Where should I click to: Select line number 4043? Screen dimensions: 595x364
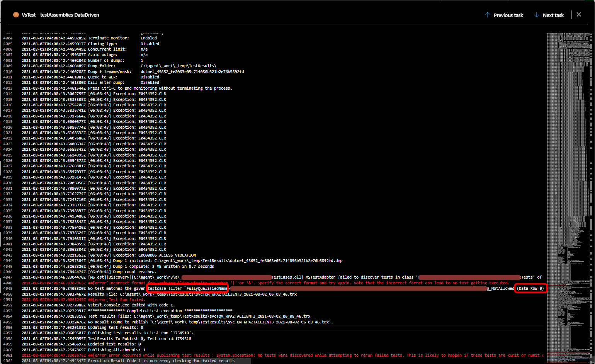click(8, 255)
